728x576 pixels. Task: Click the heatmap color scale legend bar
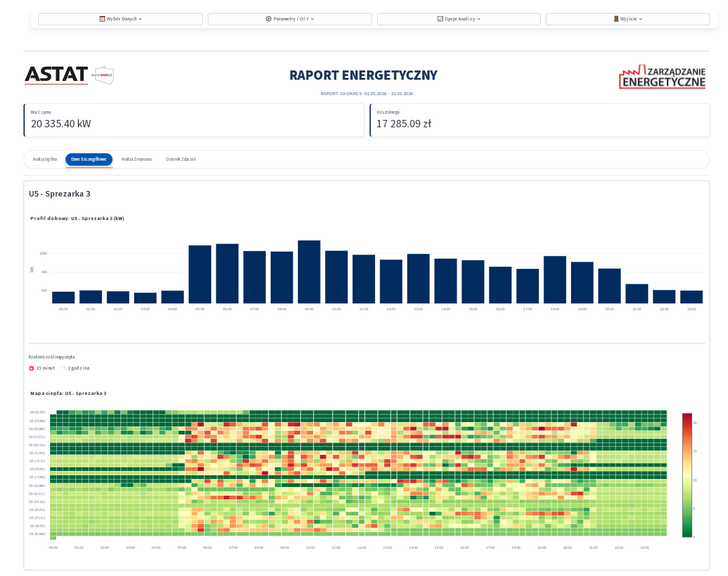[x=687, y=475]
